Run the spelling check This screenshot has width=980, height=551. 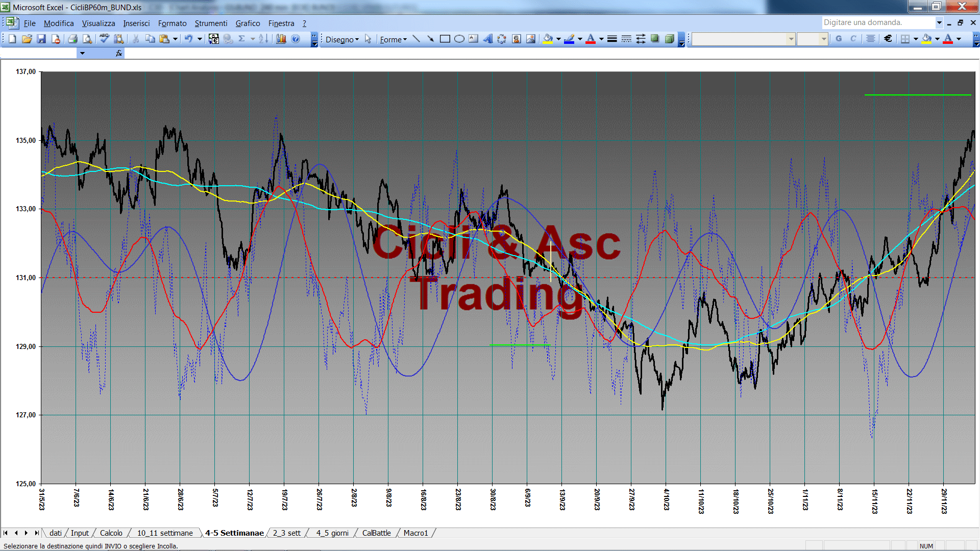pos(104,39)
